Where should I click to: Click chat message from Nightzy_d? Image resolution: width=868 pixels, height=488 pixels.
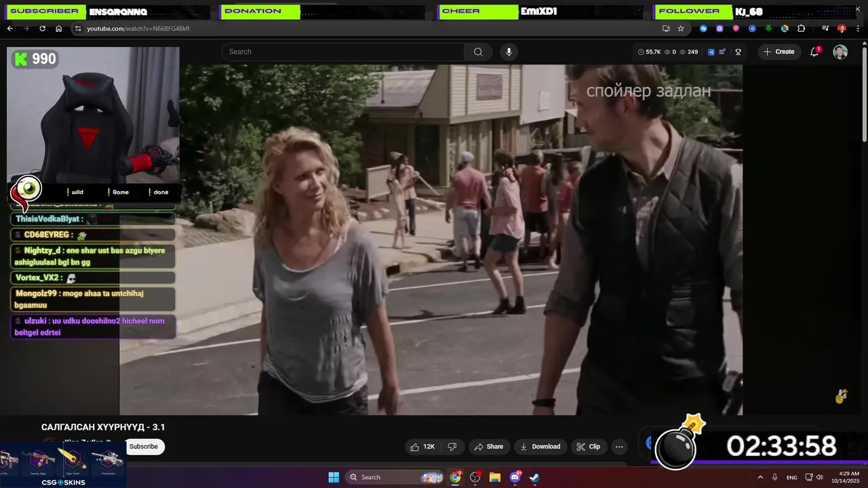(x=93, y=256)
